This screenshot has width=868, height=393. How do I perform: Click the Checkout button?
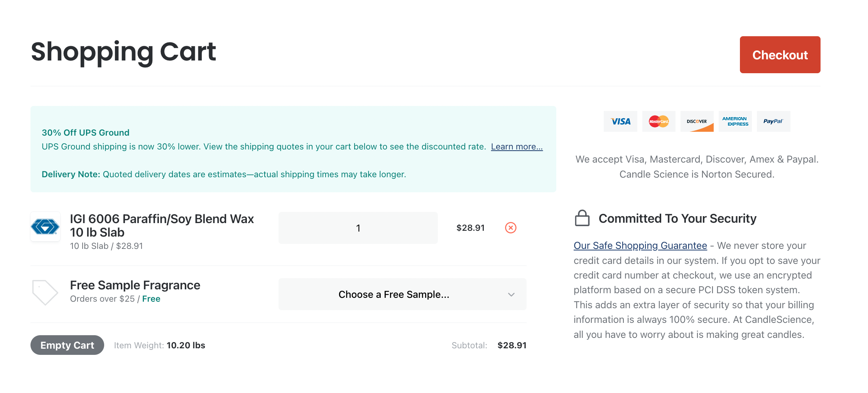780,55
